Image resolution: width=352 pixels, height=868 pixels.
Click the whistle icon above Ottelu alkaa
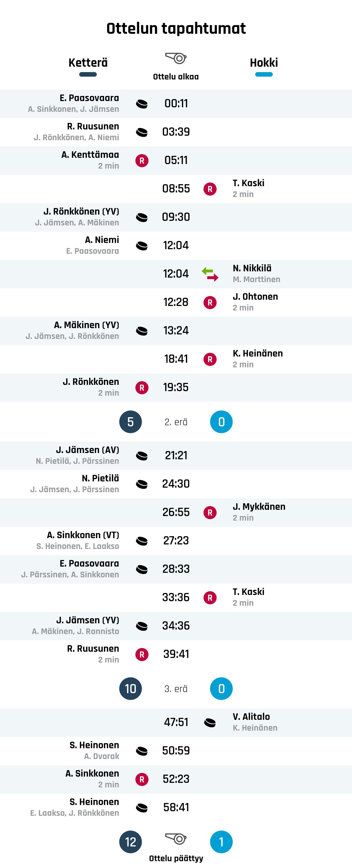tap(176, 58)
